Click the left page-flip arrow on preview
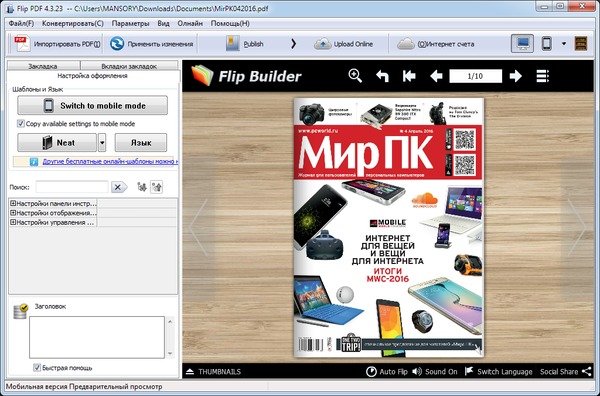Screen dimensions: 600x396 [199, 227]
